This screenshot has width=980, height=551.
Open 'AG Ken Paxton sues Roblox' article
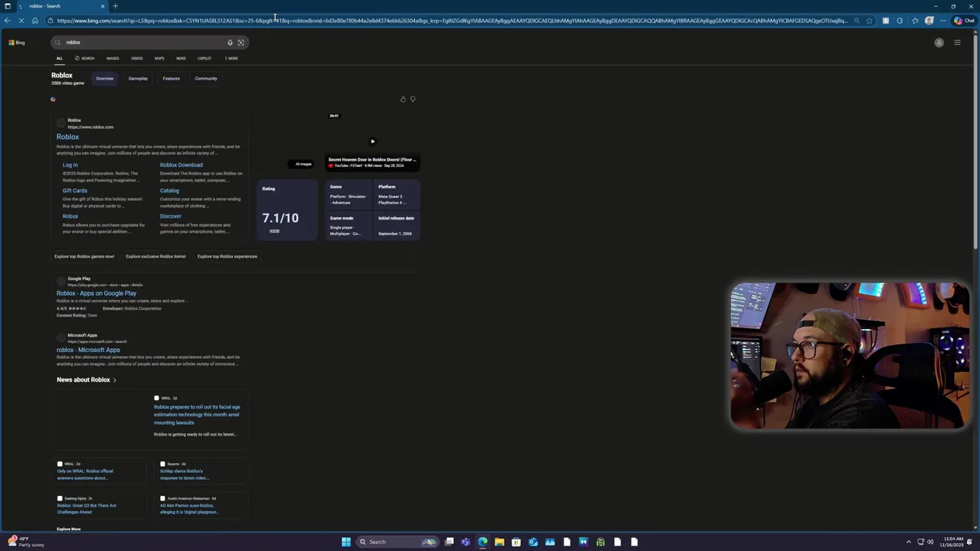pos(189,509)
